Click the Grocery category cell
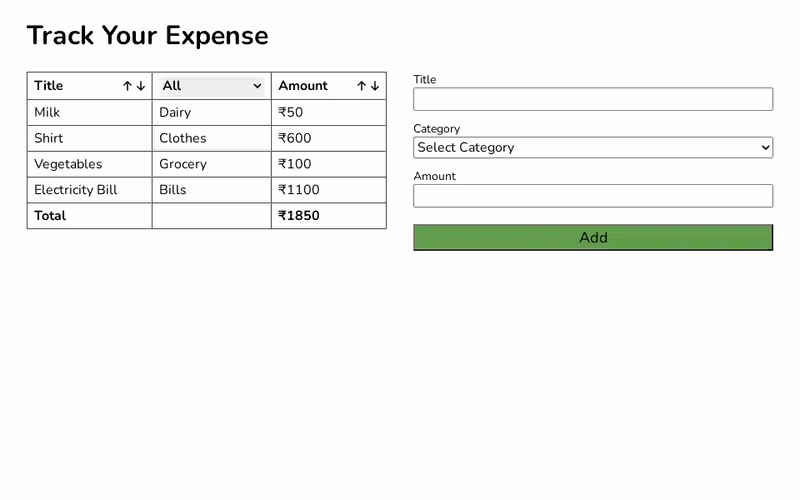800x500 pixels. pyautogui.click(x=183, y=165)
